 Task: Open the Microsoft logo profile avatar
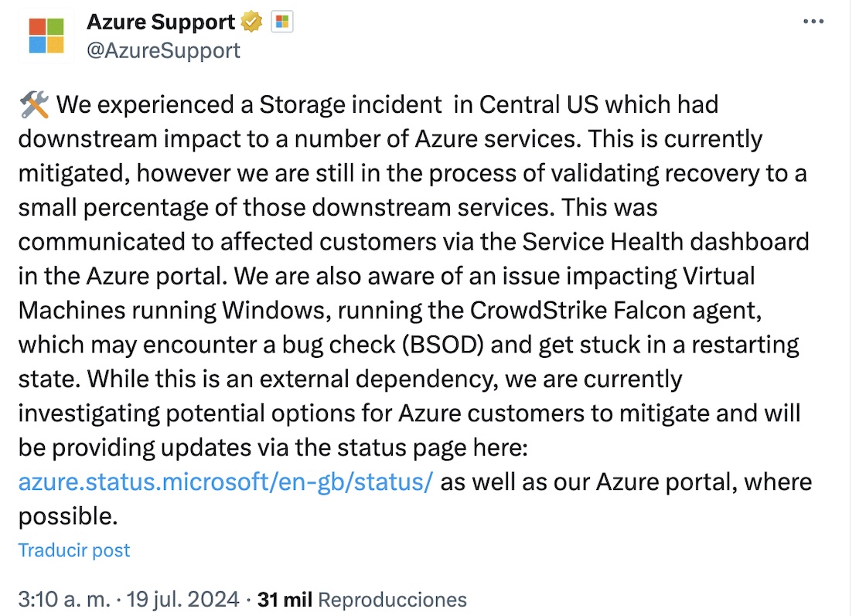point(46,36)
